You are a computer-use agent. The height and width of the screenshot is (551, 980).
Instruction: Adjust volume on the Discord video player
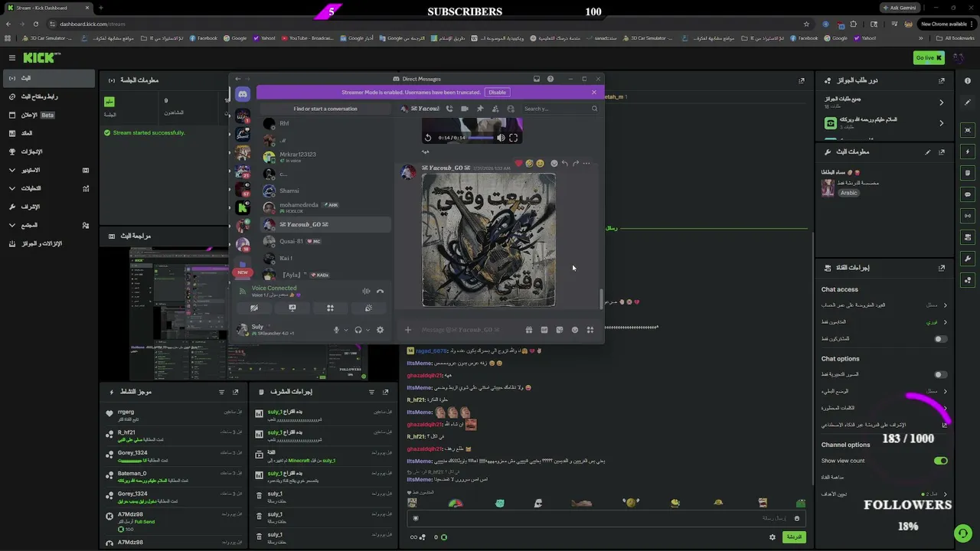501,138
